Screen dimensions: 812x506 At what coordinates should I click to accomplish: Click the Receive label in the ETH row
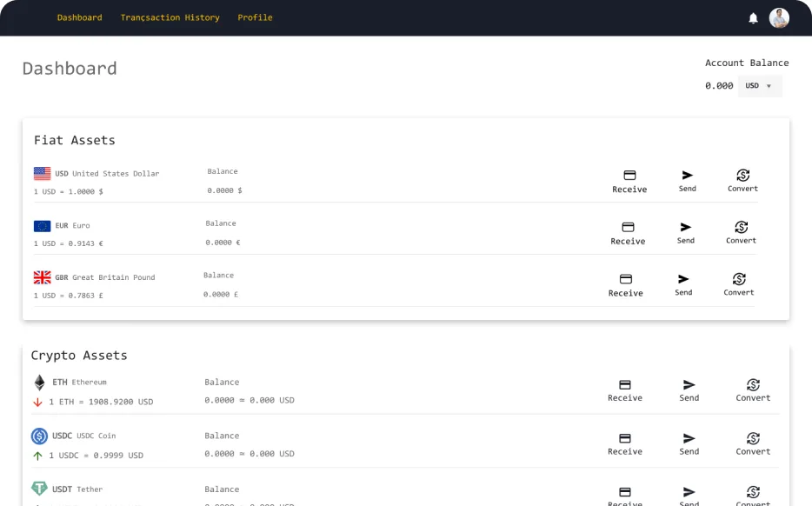(625, 397)
